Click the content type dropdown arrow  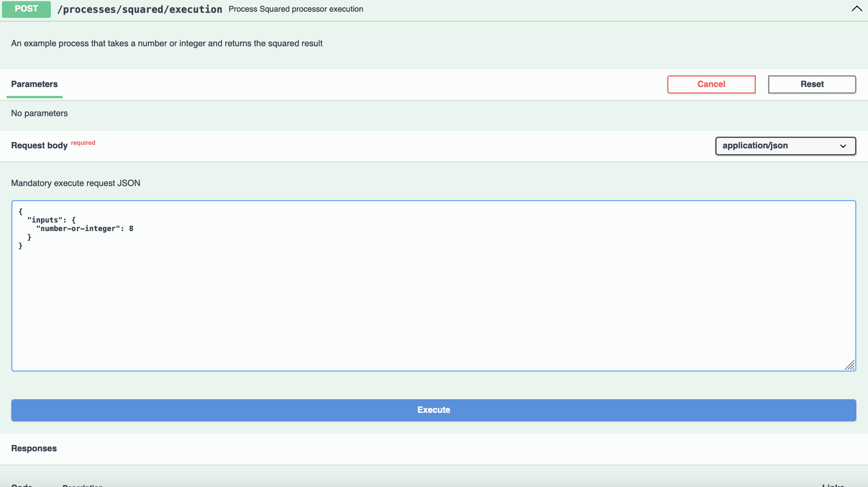(843, 146)
